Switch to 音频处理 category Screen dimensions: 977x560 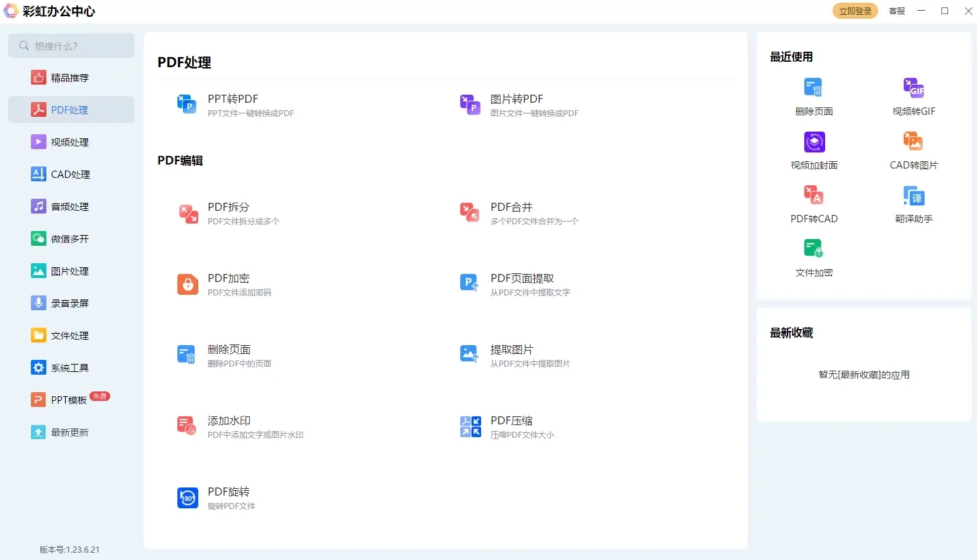pos(71,207)
